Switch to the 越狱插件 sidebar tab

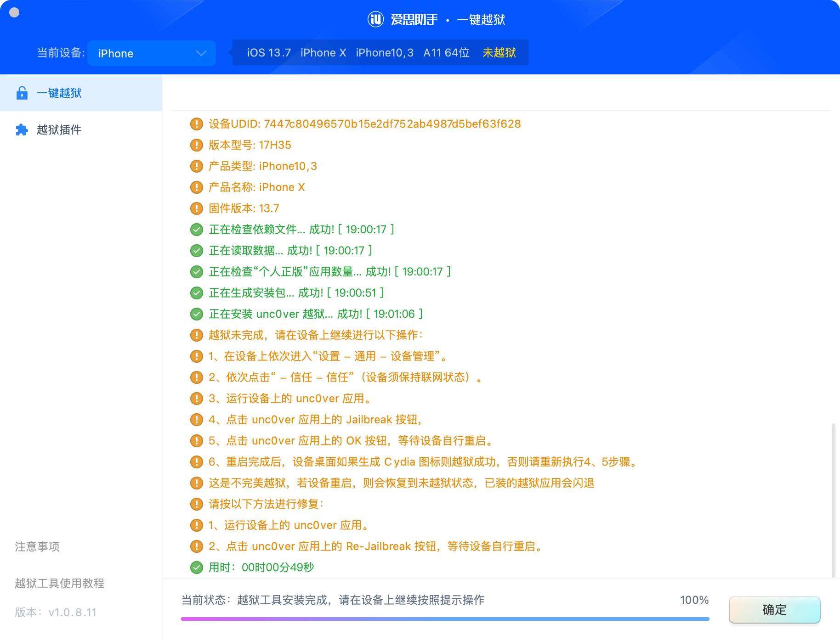[81, 130]
